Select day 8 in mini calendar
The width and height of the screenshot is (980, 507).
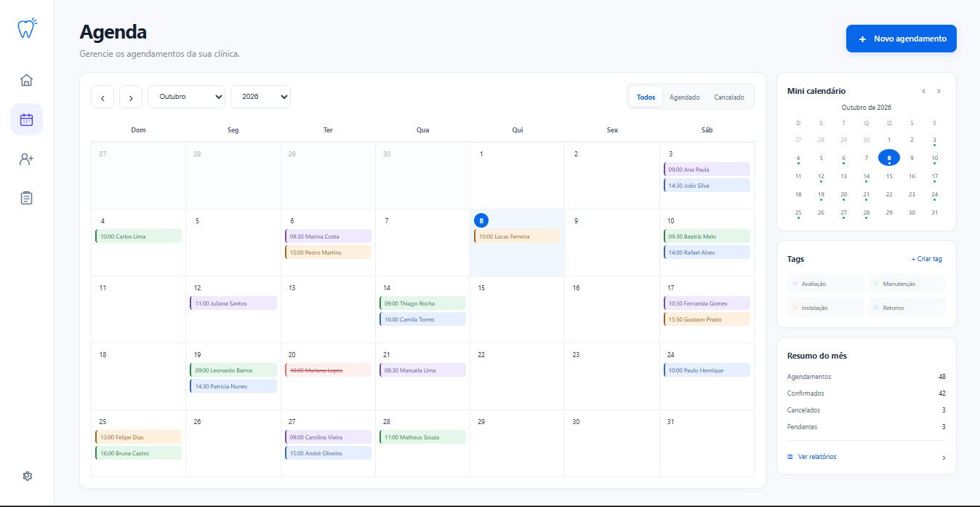click(x=888, y=158)
